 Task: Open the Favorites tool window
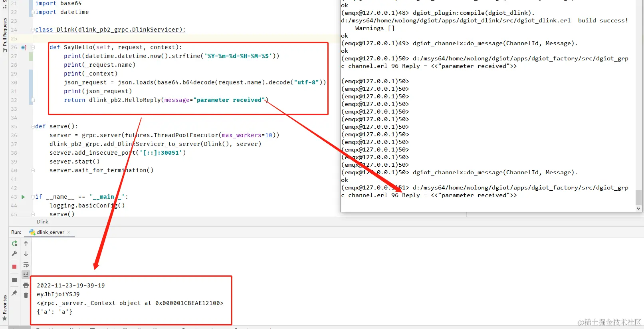point(4,307)
